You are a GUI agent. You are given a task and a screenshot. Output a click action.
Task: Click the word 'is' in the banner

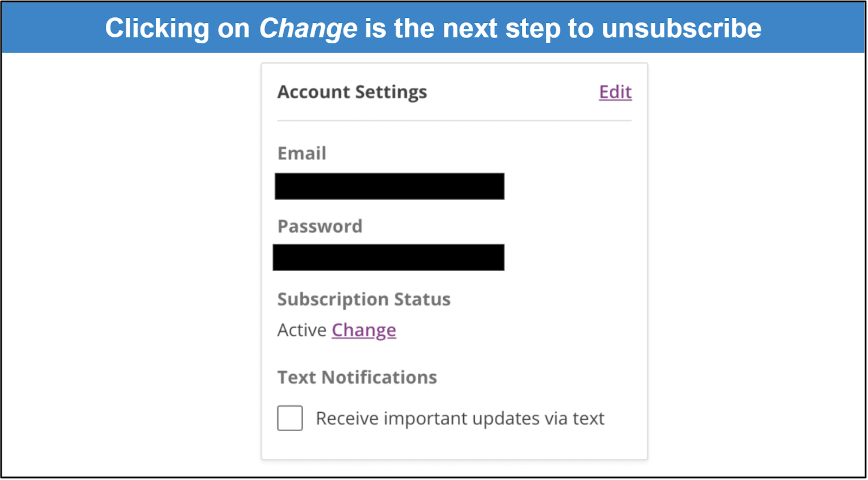(375, 29)
